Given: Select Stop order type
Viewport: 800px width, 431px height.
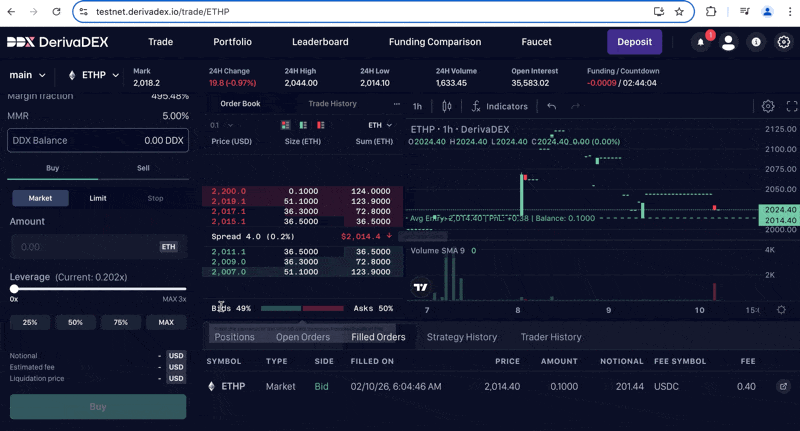Looking at the screenshot, I should (x=156, y=198).
